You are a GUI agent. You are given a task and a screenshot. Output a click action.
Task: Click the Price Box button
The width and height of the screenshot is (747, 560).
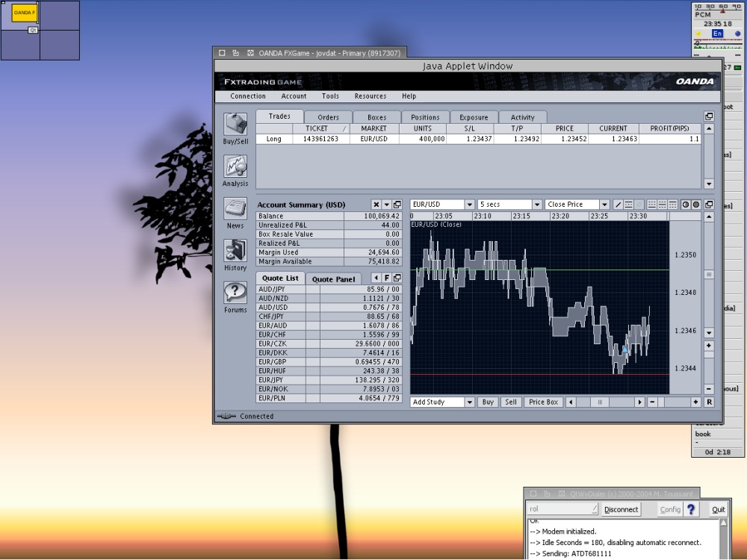(x=543, y=402)
